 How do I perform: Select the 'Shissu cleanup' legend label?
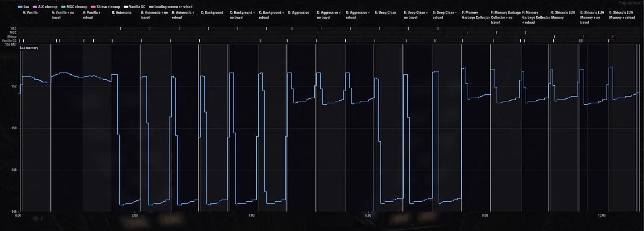coord(108,7)
